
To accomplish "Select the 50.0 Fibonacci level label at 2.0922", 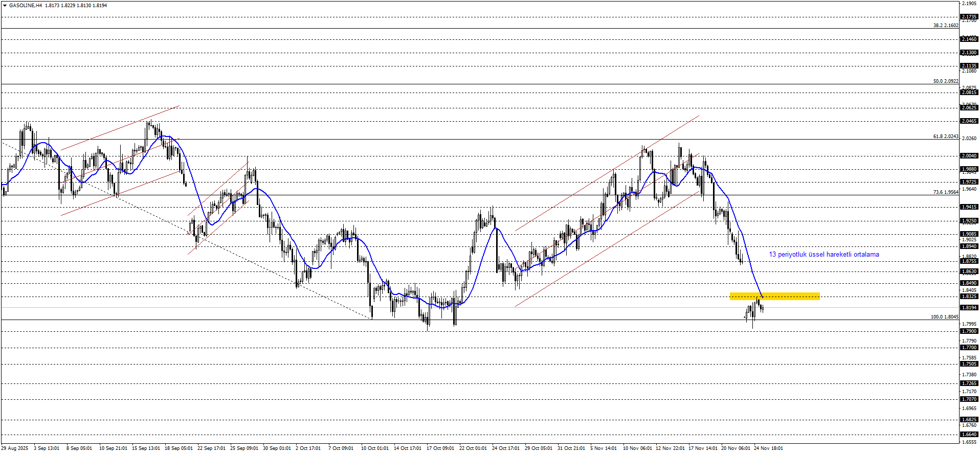I will (x=945, y=81).
